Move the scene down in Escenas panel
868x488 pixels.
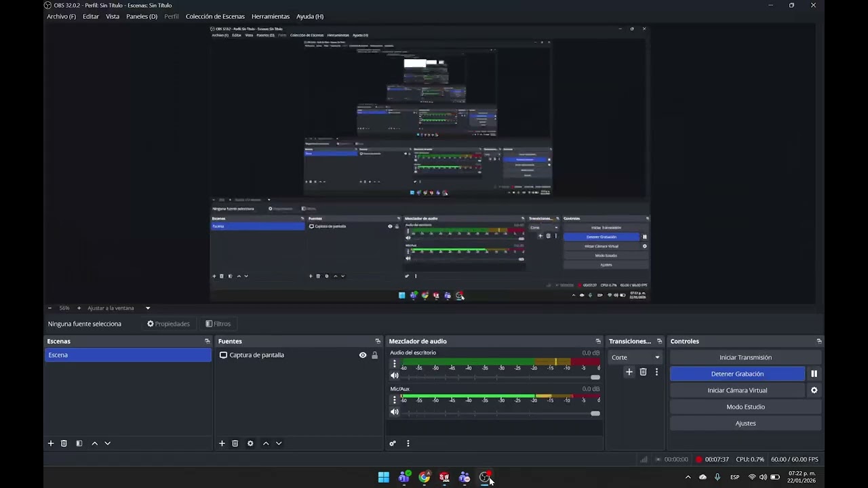107,443
